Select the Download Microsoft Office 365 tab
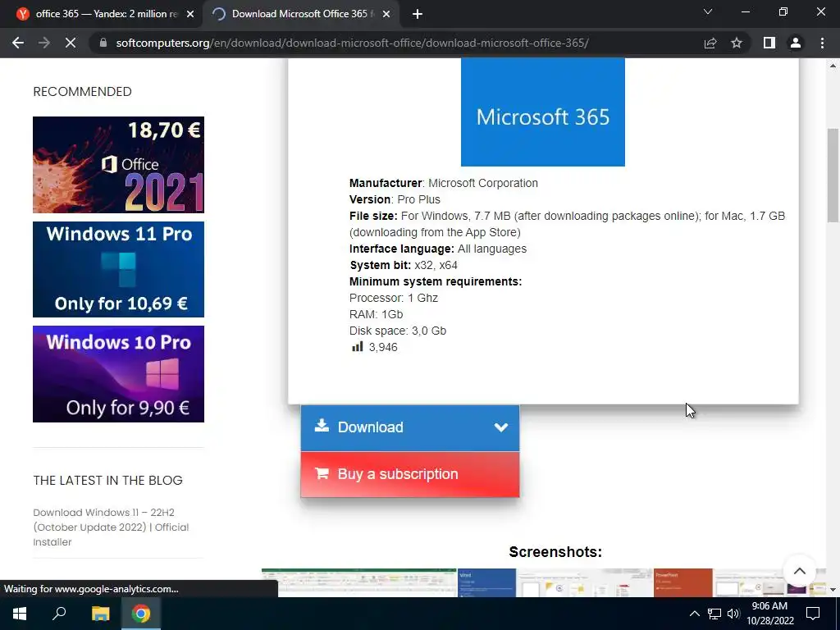The image size is (840, 630). click(300, 14)
